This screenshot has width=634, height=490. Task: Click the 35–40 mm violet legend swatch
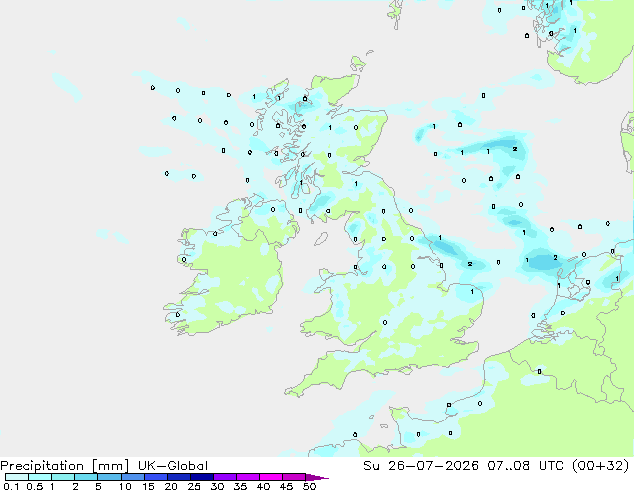point(247,477)
